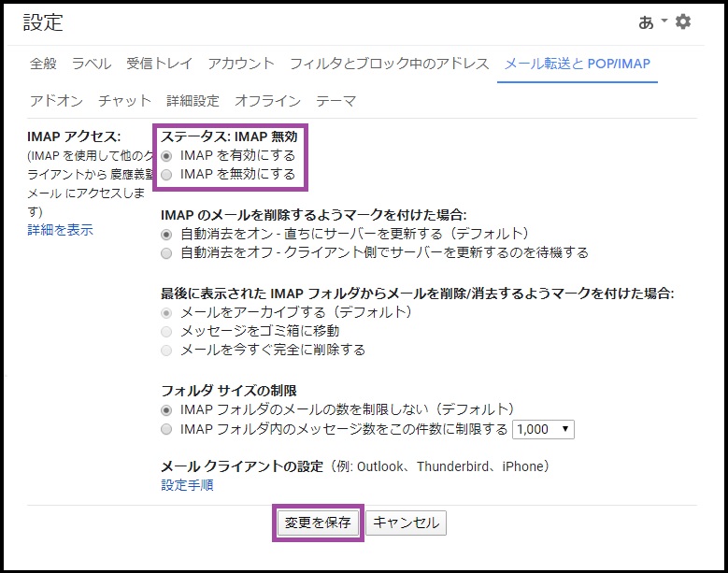
Task: Choose the limit message count radio option
Action: 166,430
